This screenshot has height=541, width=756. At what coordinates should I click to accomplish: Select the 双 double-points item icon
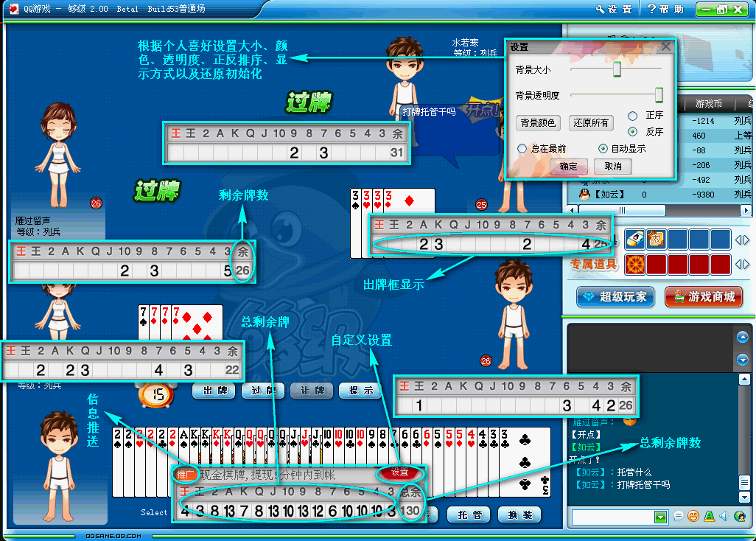click(x=657, y=239)
